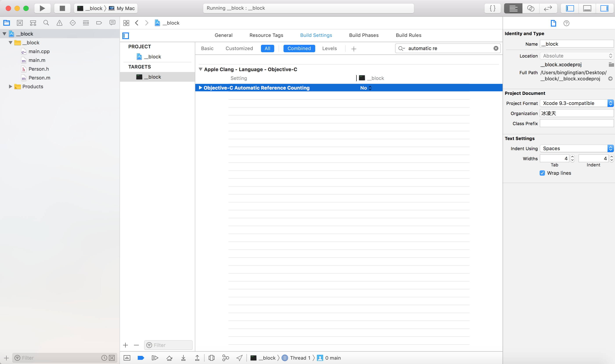Add a new target with plus
This screenshot has width=615, height=364.
click(125, 345)
